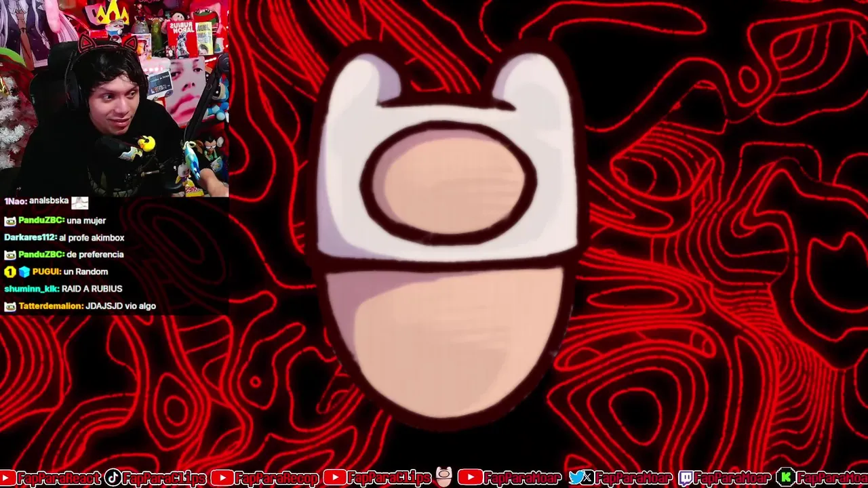This screenshot has height=488, width=868.
Task: Click the YouTube icon right of Finn face
Action: pyautogui.click(x=470, y=479)
